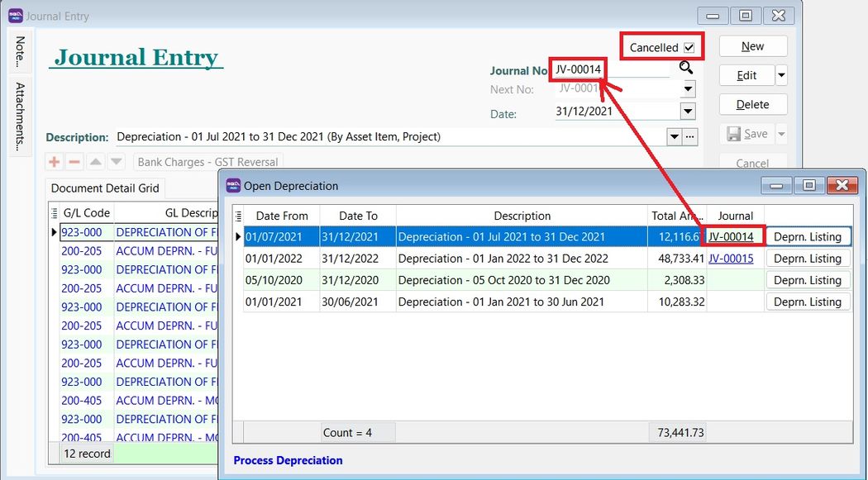Click the move row up arrow icon

[x=96, y=162]
